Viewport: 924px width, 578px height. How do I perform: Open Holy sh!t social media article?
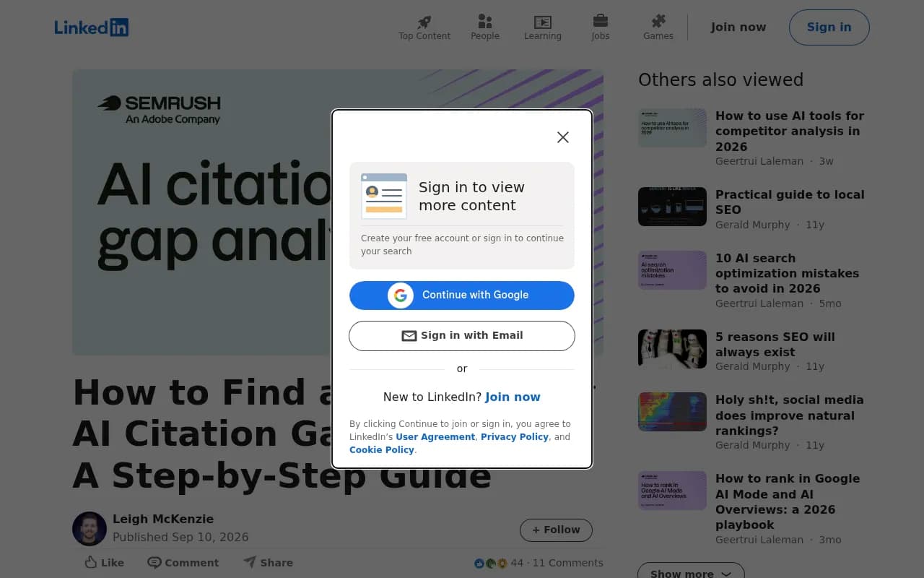pos(790,415)
